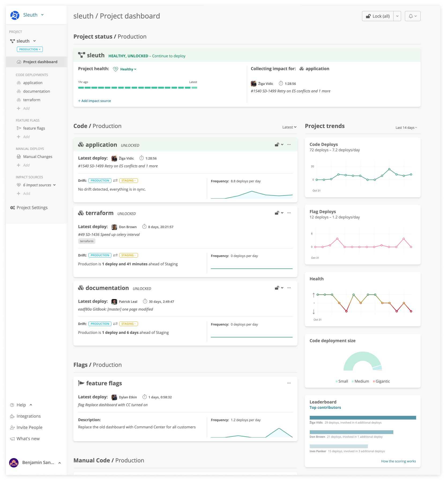Viewport: 448px width, 483px height.
Task: Open STAGING drift dropdown in documentation card
Action: pyautogui.click(x=129, y=324)
